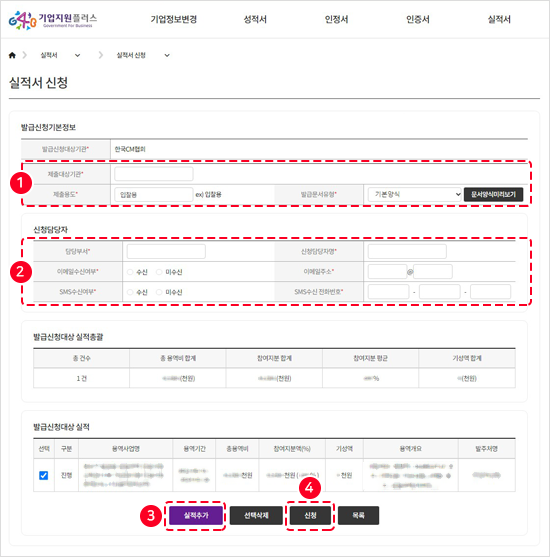Open the 기업정보변경 menu
The image size is (550, 557).
tap(174, 19)
